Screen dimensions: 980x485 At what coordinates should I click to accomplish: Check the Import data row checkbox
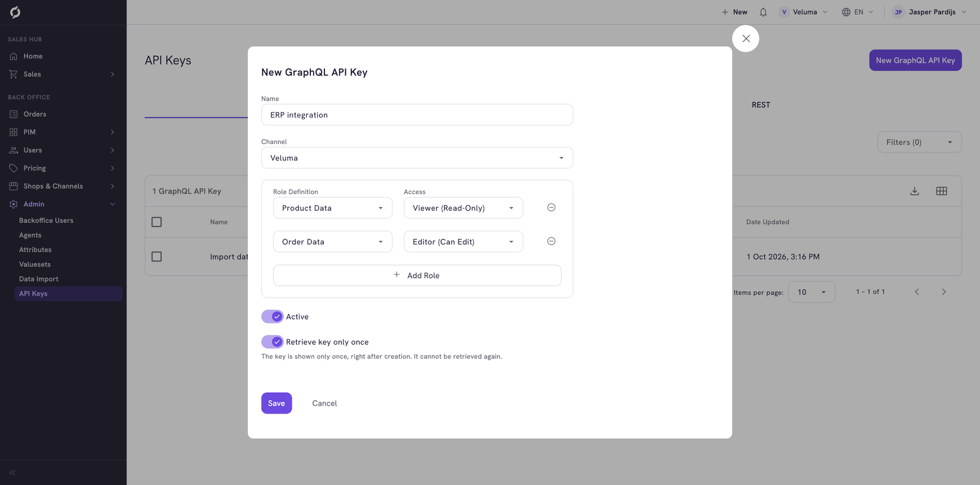(157, 257)
